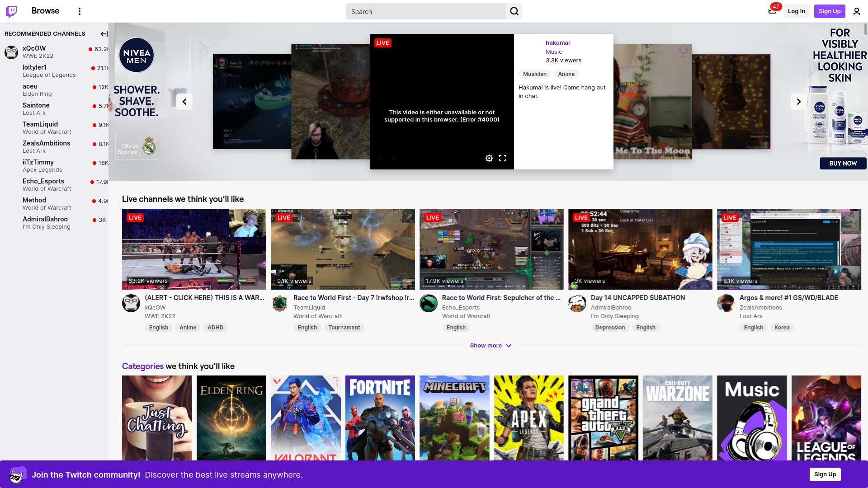Click TeamLiquid avatar under stream card
The height and width of the screenshot is (488, 868).
click(280, 303)
